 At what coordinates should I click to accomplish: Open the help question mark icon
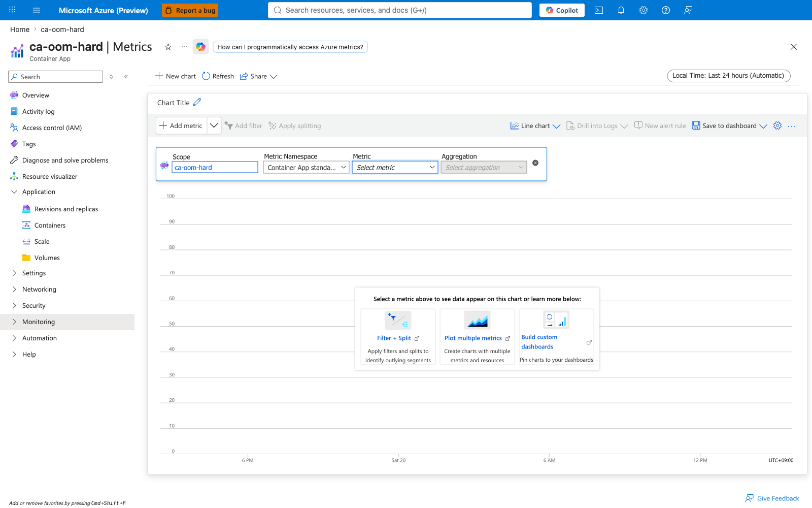[666, 10]
